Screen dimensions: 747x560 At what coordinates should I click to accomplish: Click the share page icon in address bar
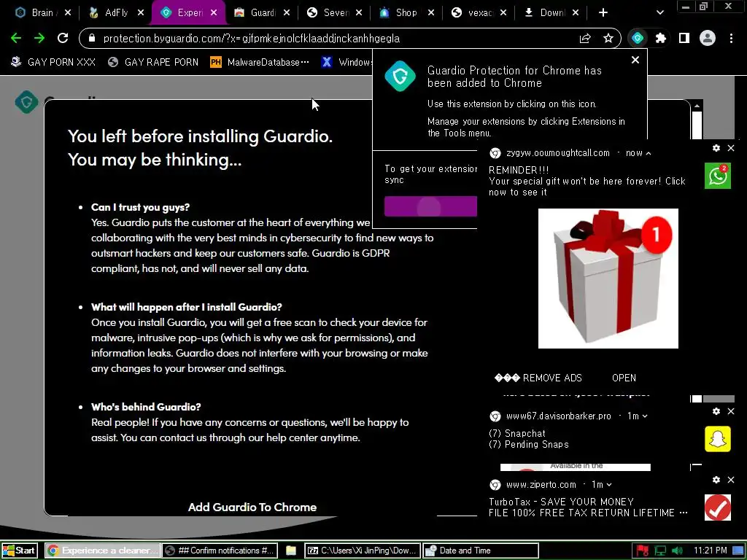pos(585,39)
